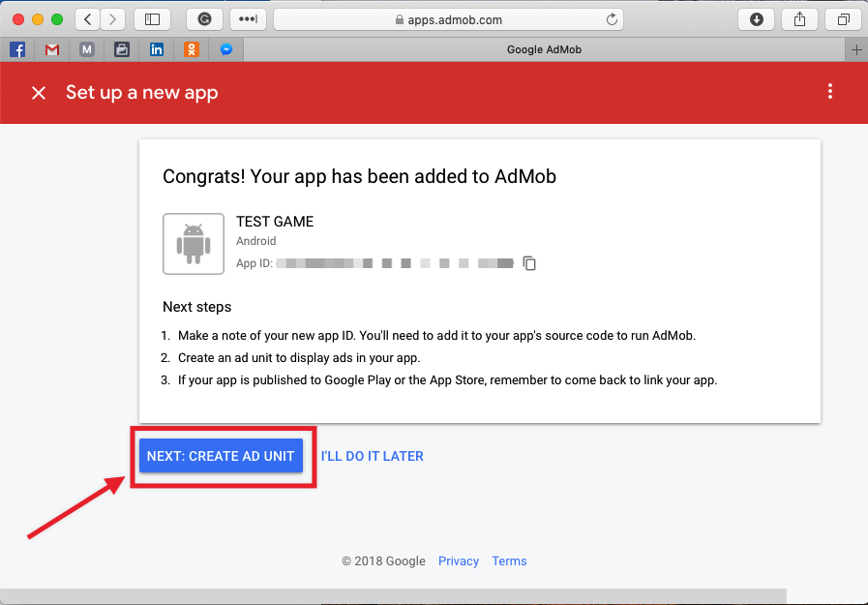868x605 pixels.
Task: Toggle the Safari sidebar button
Action: (x=152, y=20)
